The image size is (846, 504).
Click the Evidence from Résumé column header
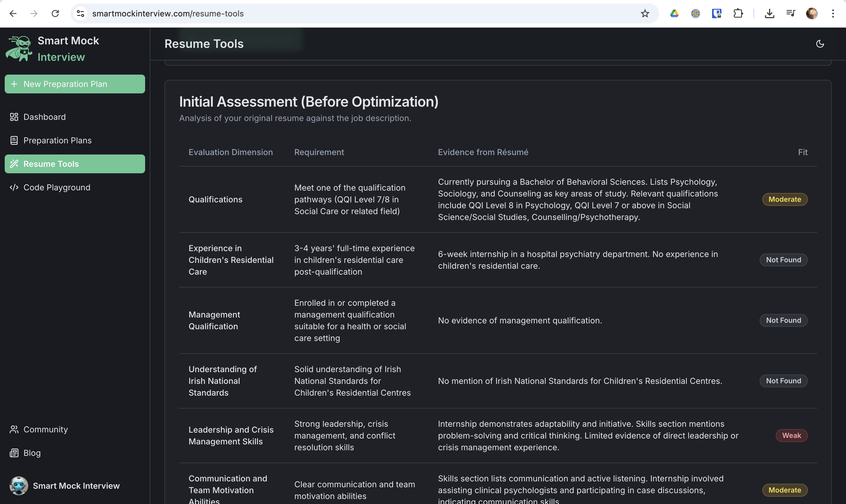coord(483,152)
